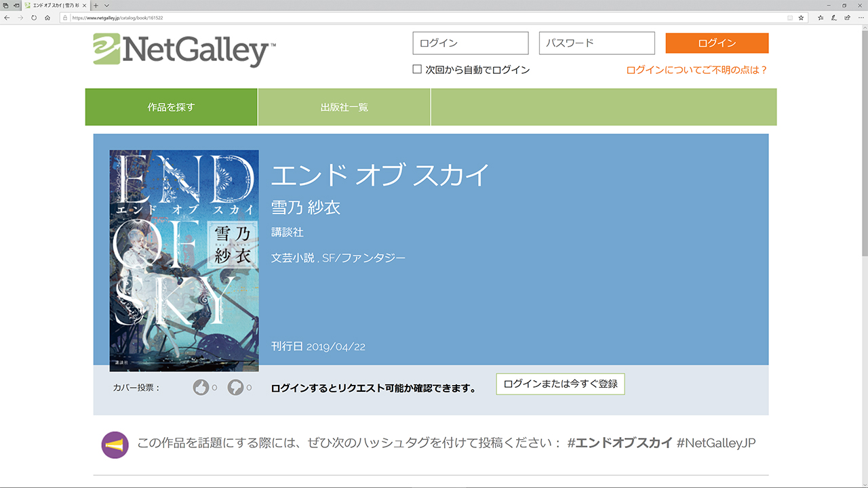
Task: Vote thumbs down on the cover
Action: point(235,388)
